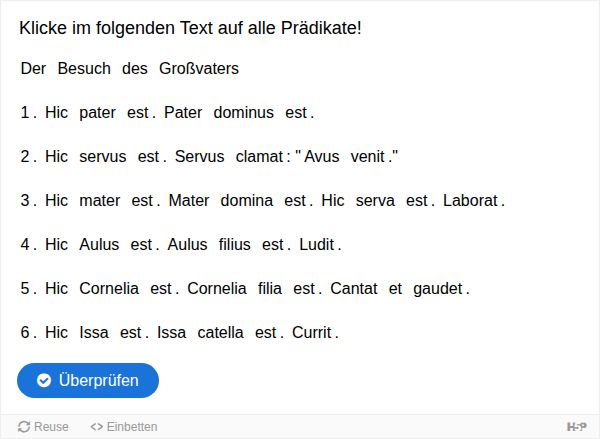Click the H5P logo icon
600x439 pixels.
tap(576, 426)
